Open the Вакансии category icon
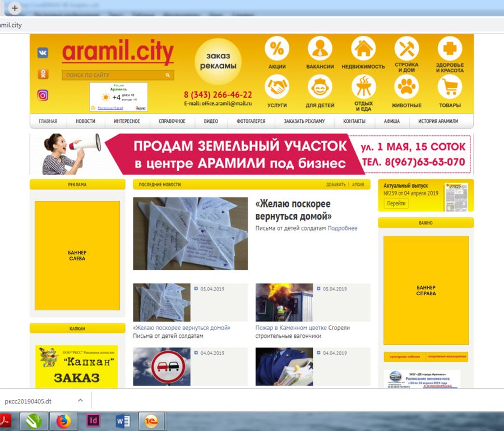Image resolution: width=504 pixels, height=431 pixels. [x=320, y=49]
